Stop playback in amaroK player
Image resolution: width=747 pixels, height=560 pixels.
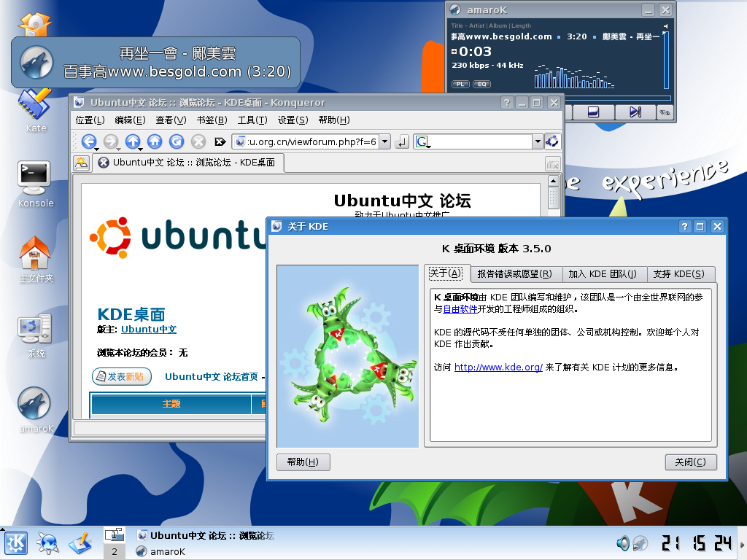[x=593, y=112]
